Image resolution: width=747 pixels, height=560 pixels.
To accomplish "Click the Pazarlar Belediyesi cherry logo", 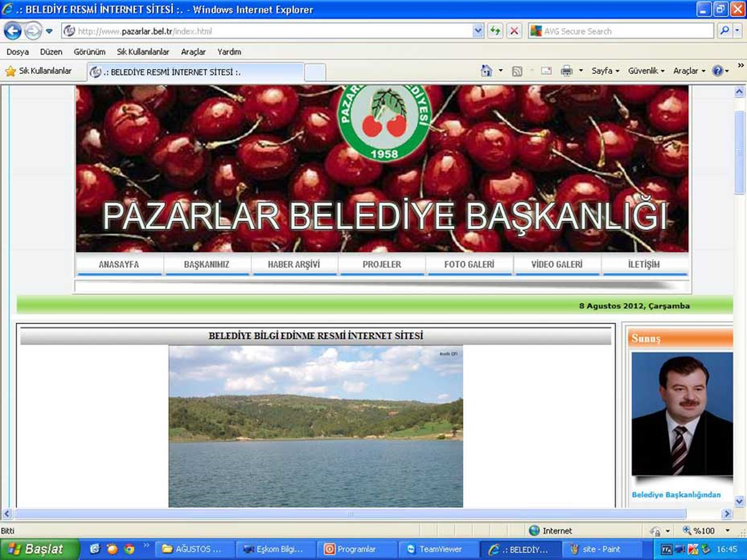I will click(384, 124).
